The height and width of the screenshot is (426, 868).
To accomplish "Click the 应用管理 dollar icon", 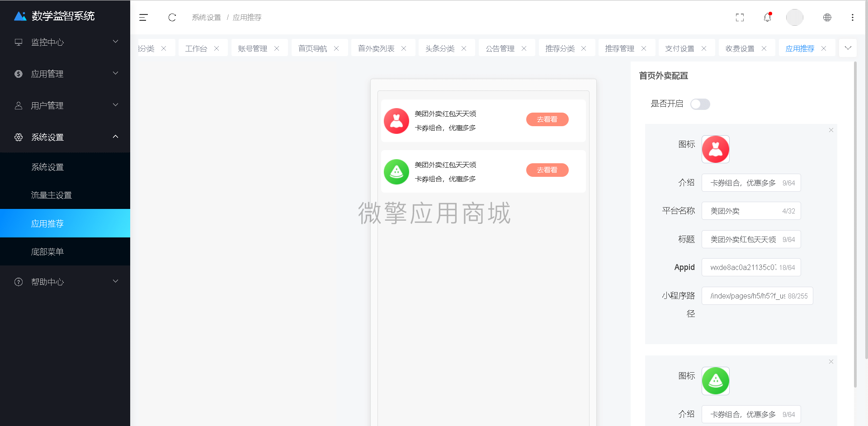I will click(19, 74).
